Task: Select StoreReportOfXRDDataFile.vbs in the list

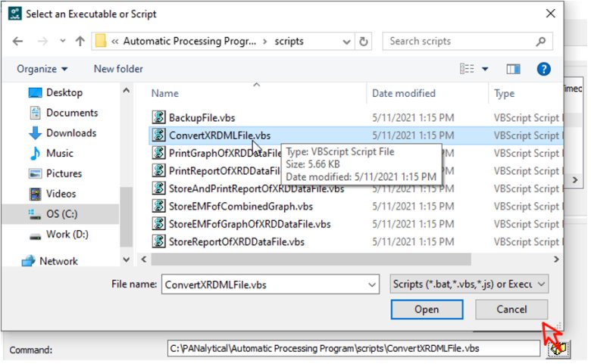Action: click(x=236, y=242)
